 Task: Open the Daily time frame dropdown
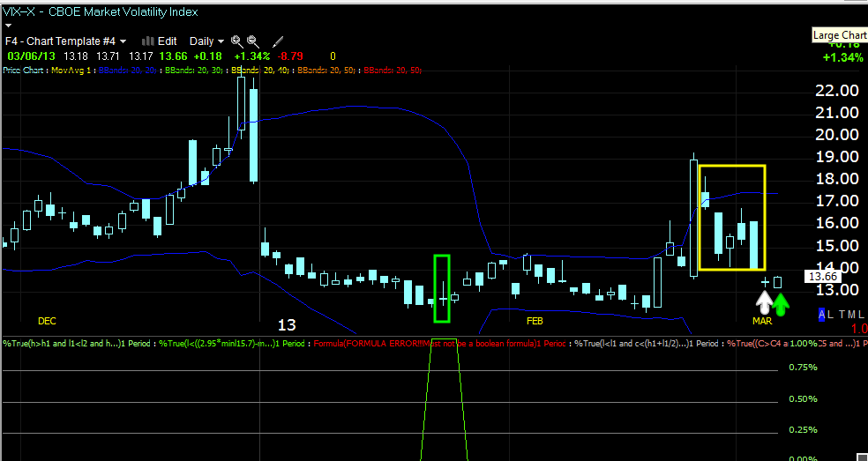(x=206, y=41)
